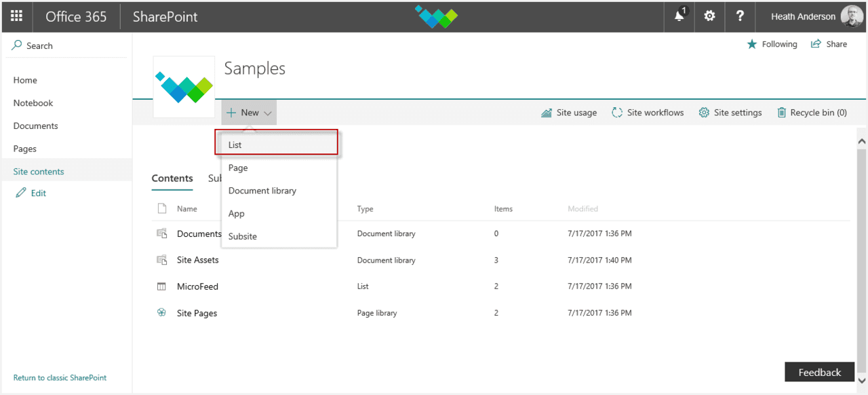Viewport: 868px width, 395px height.
Task: Open the notifications bell
Action: click(679, 16)
